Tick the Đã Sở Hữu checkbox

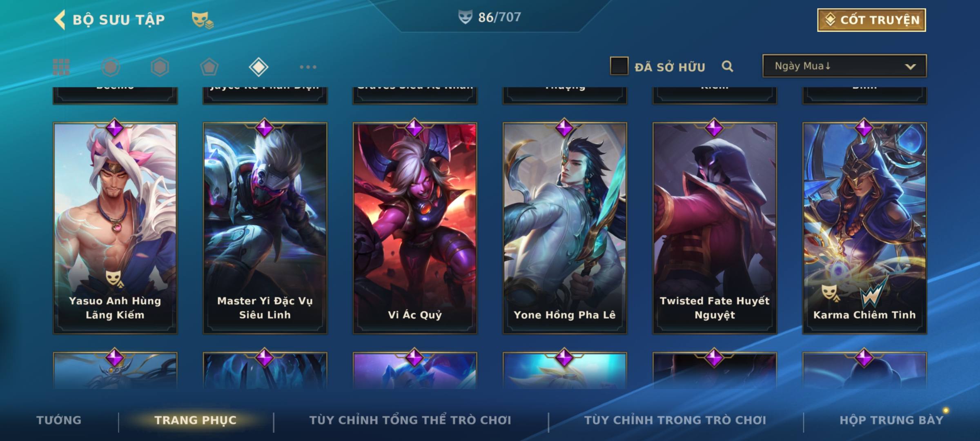(619, 66)
